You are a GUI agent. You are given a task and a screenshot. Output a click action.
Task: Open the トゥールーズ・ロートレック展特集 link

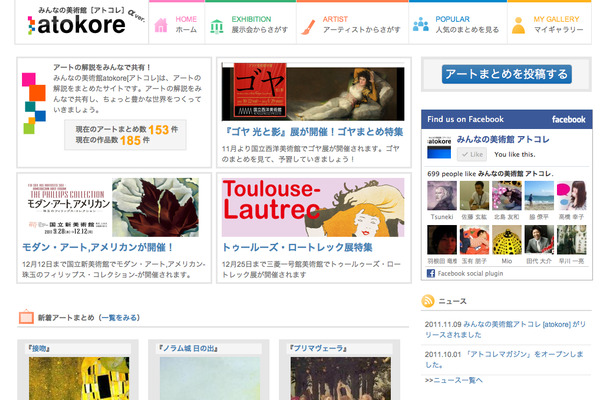pyautogui.click(x=297, y=247)
